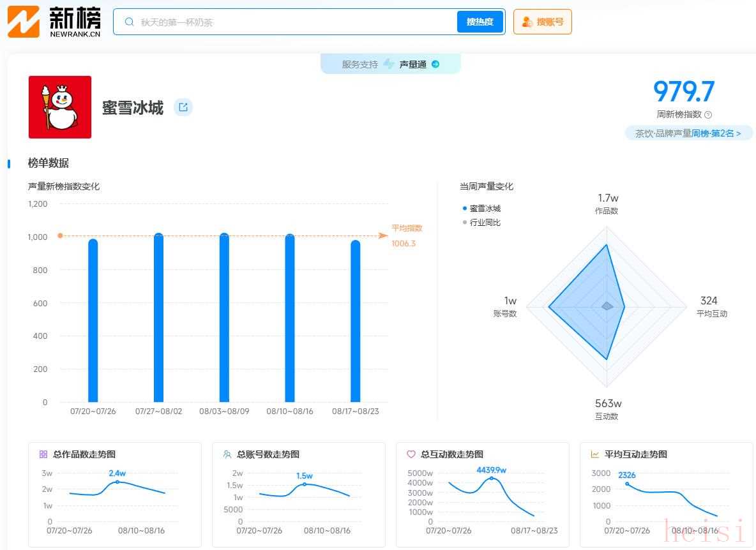Click the 1.5w peak point marker

point(304,484)
